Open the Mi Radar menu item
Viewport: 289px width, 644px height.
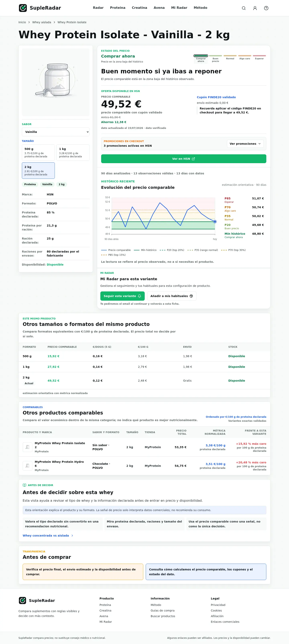pyautogui.click(x=179, y=8)
